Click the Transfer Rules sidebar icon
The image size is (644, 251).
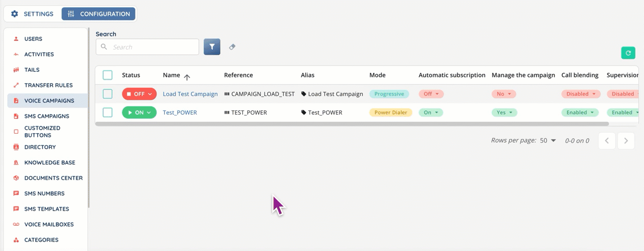tap(16, 85)
